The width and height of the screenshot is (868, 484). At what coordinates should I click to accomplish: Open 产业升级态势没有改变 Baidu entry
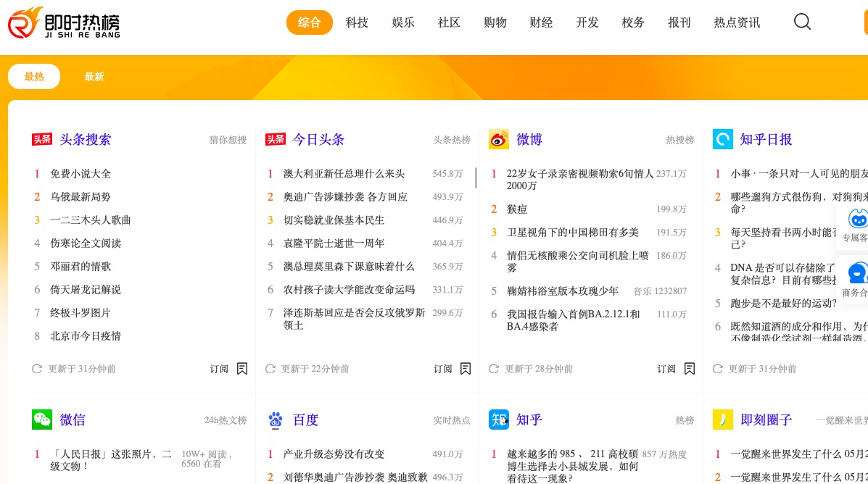(x=334, y=454)
